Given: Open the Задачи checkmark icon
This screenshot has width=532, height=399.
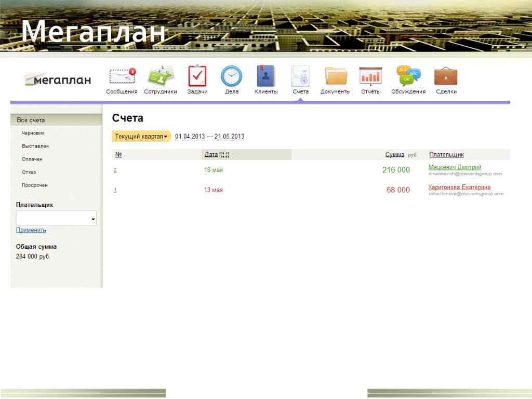Looking at the screenshot, I should tap(197, 76).
